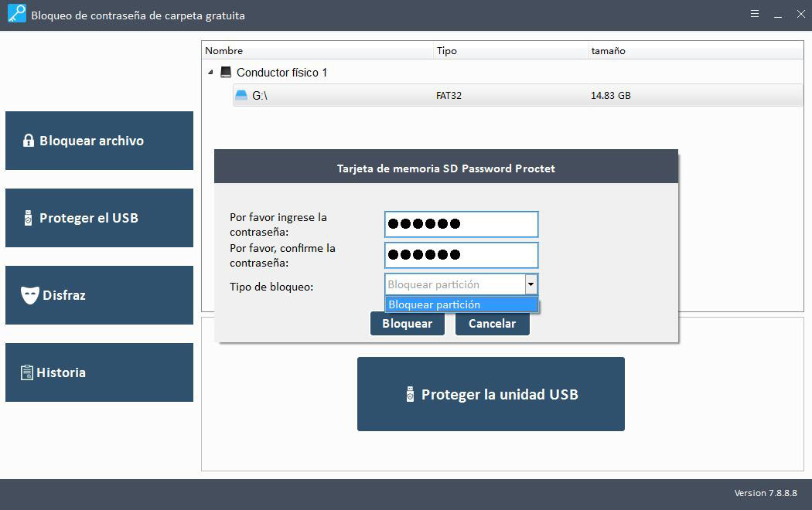Screen dimensions: 812x510
Task: Open the hamburger menu in title bar
Action: [x=755, y=14]
